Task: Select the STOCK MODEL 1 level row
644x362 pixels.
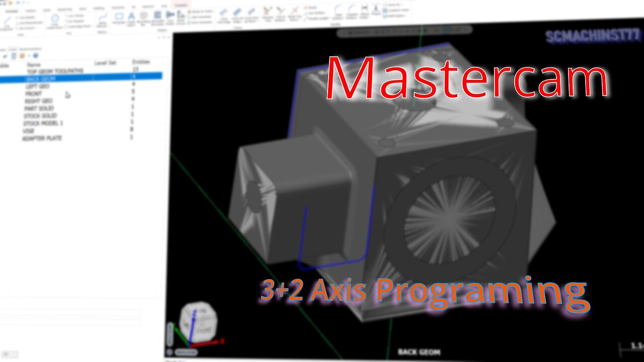Action: [80, 123]
